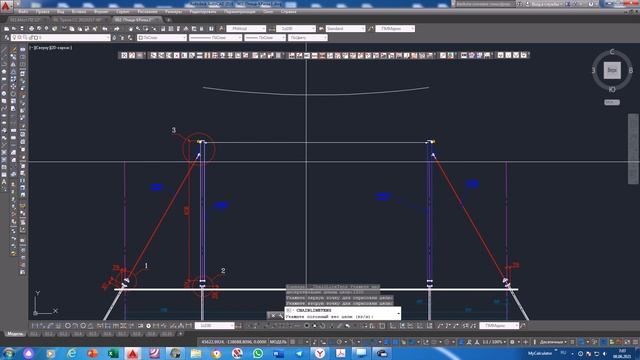
Task: Click the Open file icon
Action: 14,29
